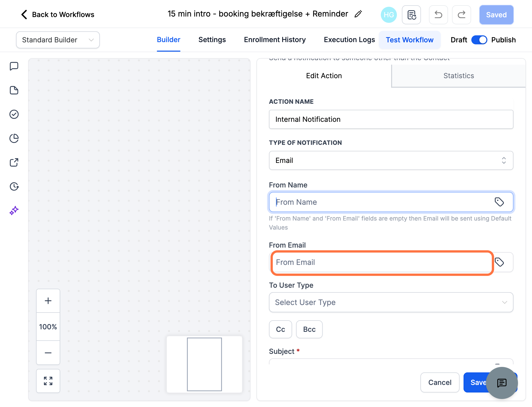Add a Bcc recipient
Viewport: 532px width, 407px height.
pyautogui.click(x=309, y=329)
